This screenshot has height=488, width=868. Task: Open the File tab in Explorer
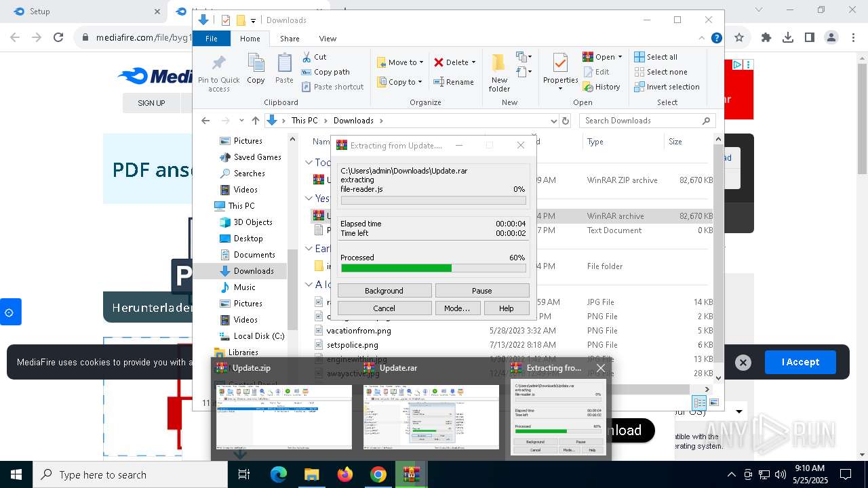(212, 39)
